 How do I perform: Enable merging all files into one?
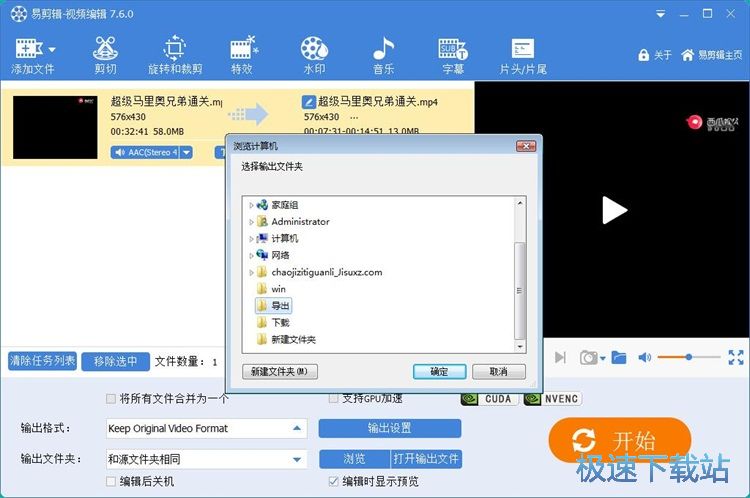pos(111,398)
